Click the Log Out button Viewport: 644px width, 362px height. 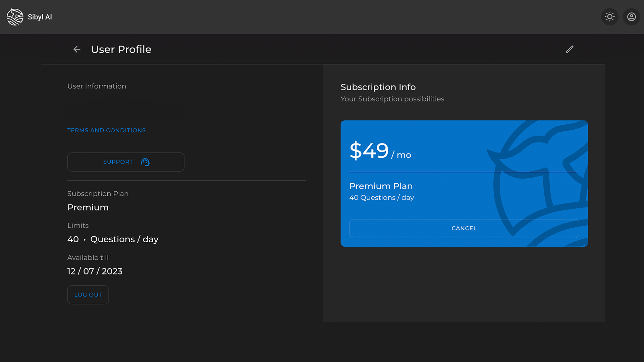(x=88, y=295)
